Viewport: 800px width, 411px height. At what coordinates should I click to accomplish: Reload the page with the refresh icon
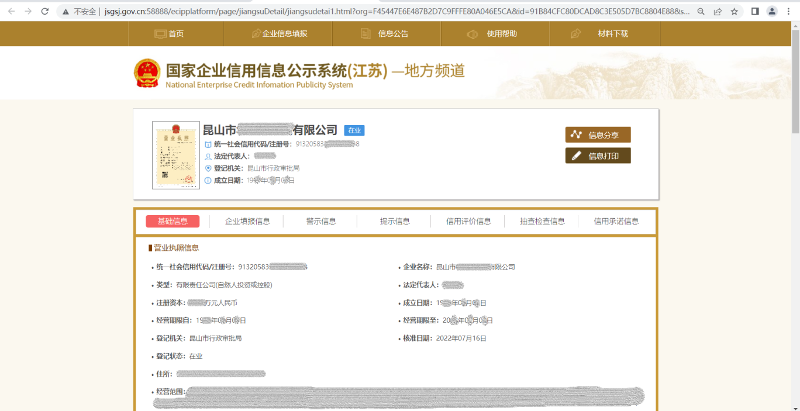point(47,11)
